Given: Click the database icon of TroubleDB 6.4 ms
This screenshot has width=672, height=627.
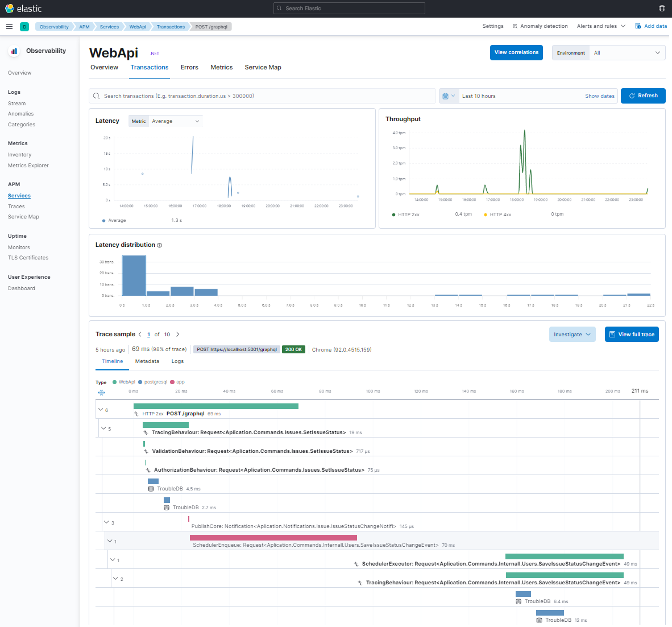Looking at the screenshot, I should [518, 602].
